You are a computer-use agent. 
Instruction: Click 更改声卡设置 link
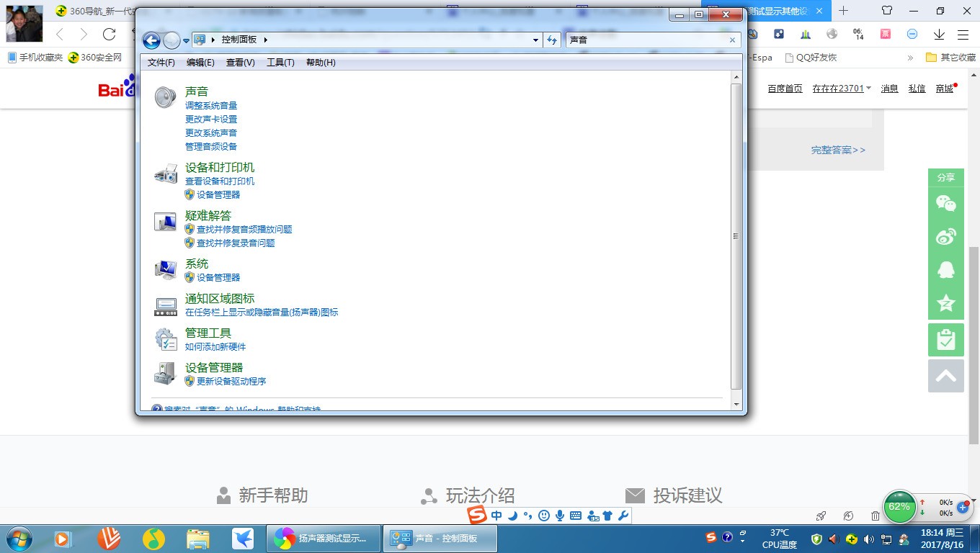click(x=211, y=120)
